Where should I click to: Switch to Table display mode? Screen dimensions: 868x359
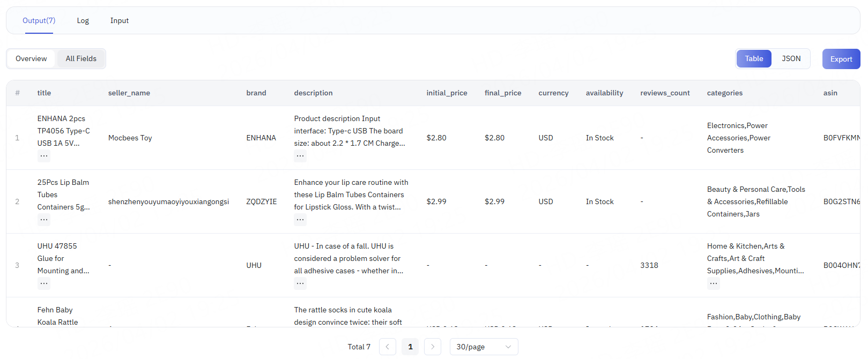click(x=754, y=58)
